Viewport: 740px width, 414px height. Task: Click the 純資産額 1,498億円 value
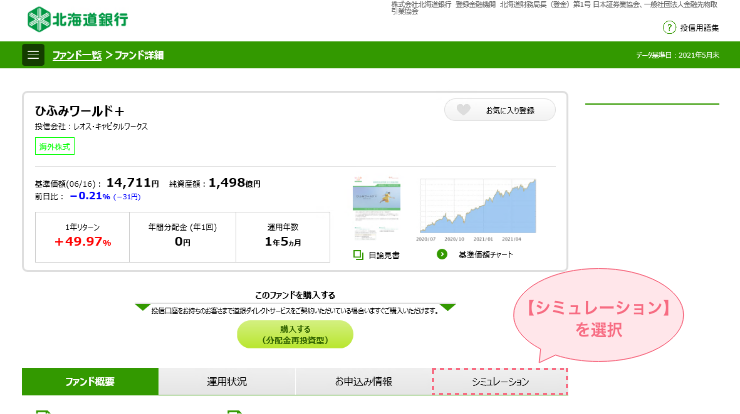[235, 183]
